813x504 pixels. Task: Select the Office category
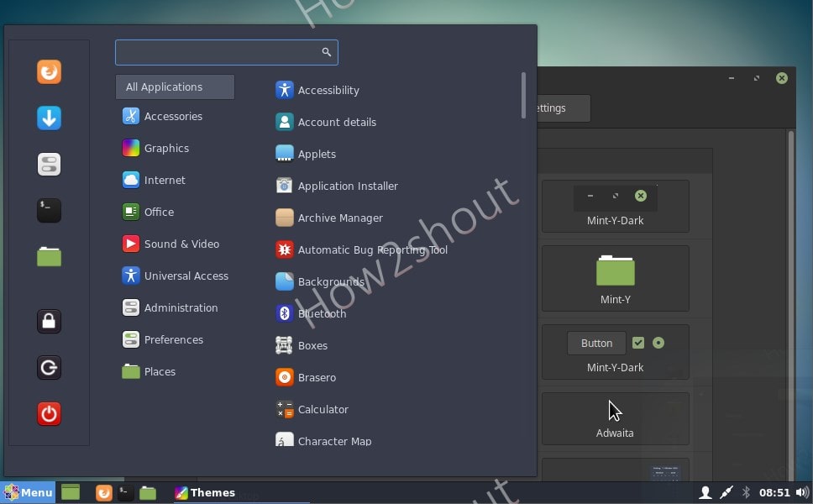click(148, 212)
